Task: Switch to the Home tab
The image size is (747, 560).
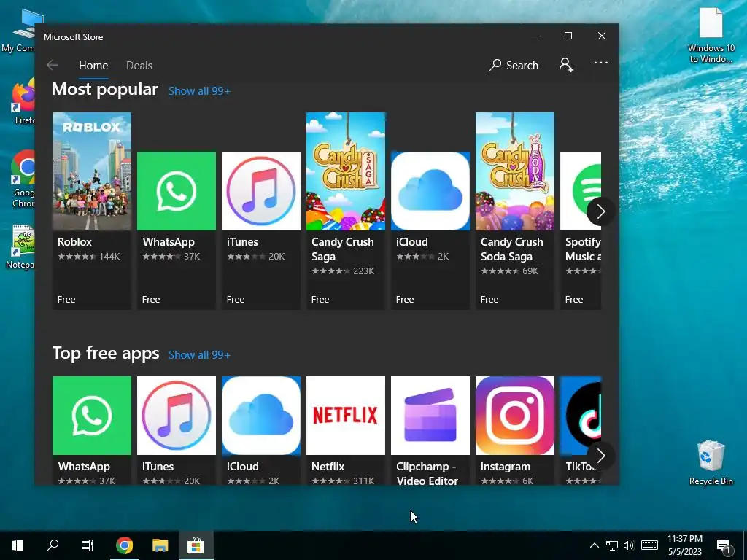Action: click(93, 65)
